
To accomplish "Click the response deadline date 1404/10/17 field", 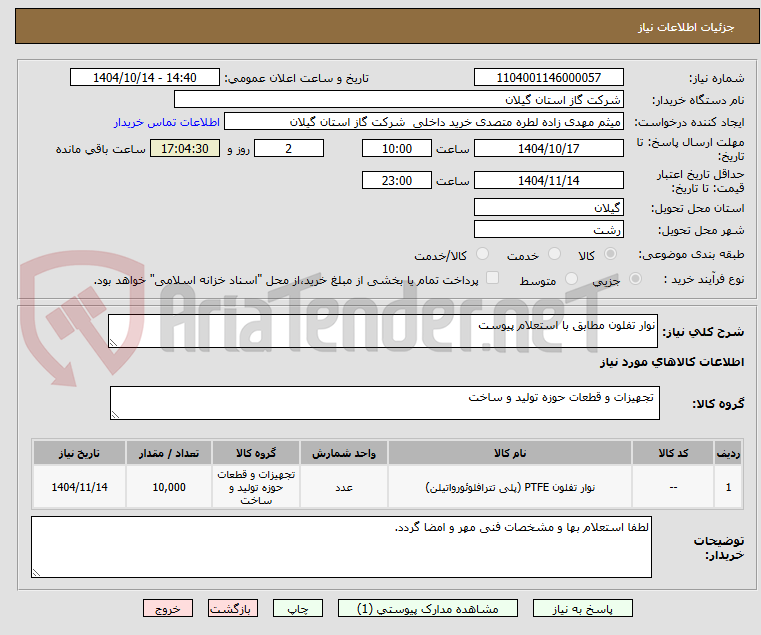I will click(548, 149).
